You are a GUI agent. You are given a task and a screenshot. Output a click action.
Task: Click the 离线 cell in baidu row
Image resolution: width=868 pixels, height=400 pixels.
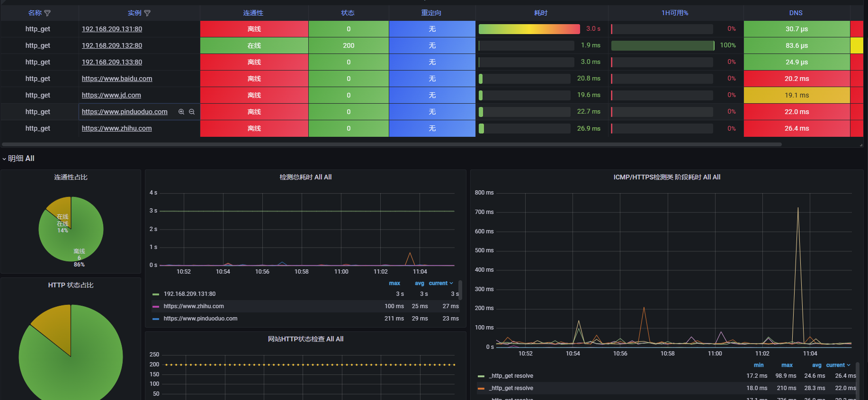click(254, 79)
